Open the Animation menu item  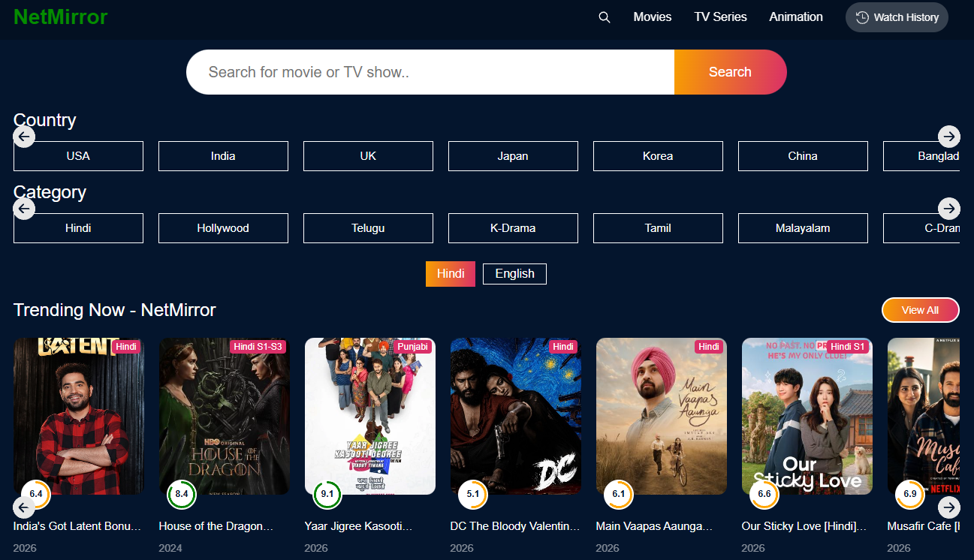[796, 17]
